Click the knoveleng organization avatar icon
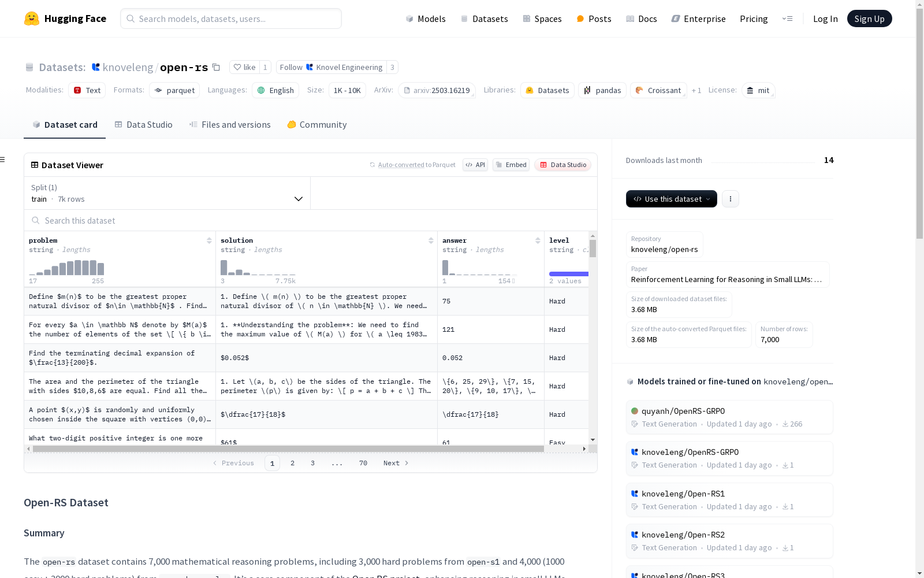Image resolution: width=924 pixels, height=578 pixels. [x=96, y=67]
